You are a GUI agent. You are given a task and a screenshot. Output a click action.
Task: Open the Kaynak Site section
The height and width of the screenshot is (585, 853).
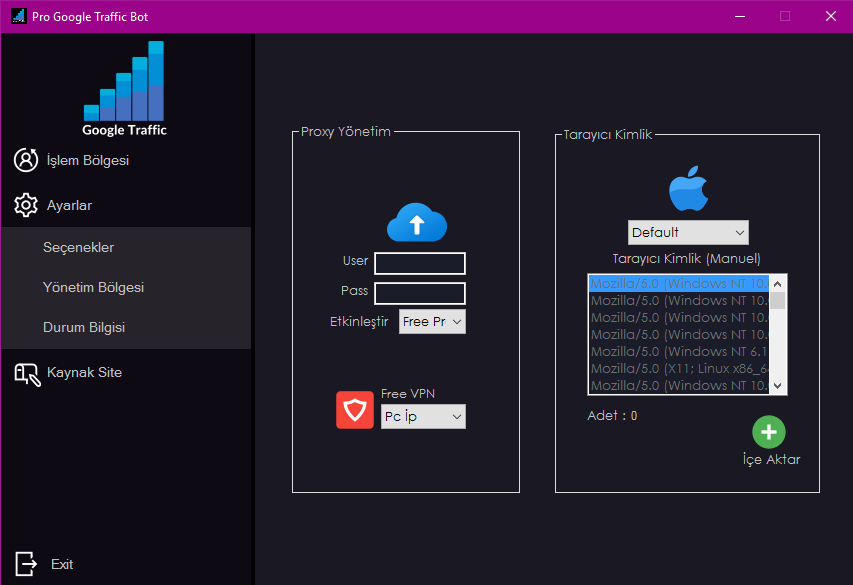(84, 373)
